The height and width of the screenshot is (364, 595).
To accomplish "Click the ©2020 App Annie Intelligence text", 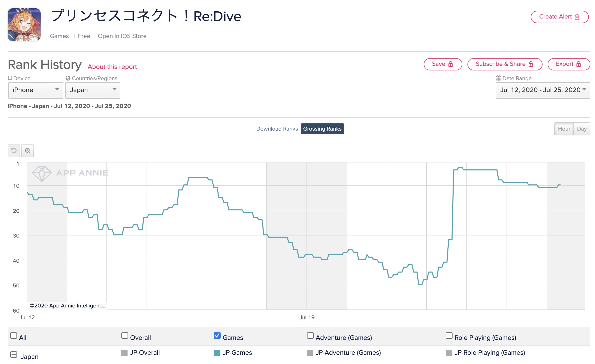I will (x=68, y=306).
